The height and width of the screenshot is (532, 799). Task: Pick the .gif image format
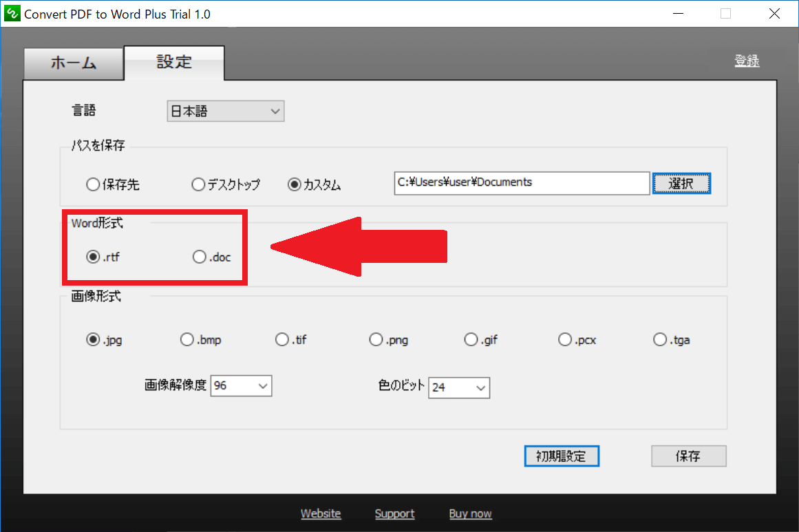tap(471, 339)
